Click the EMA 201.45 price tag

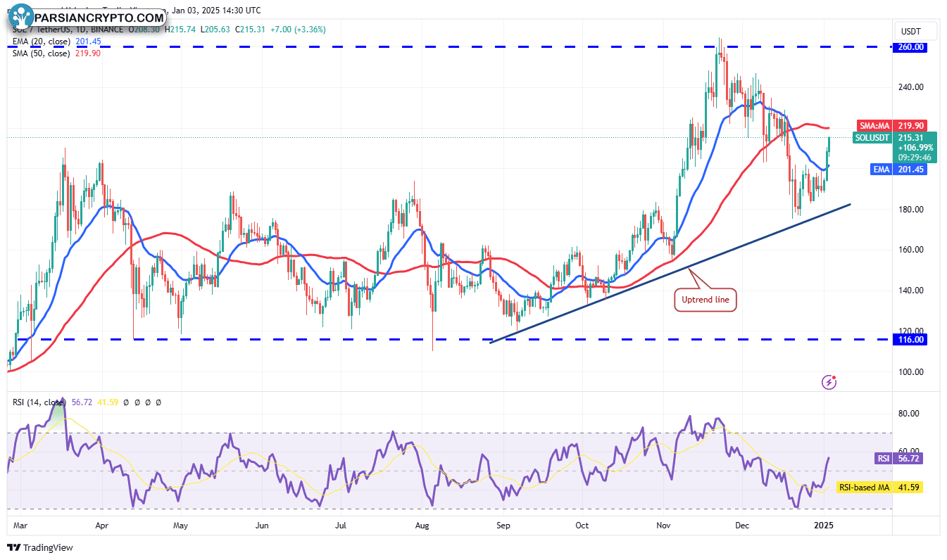pyautogui.click(x=900, y=169)
